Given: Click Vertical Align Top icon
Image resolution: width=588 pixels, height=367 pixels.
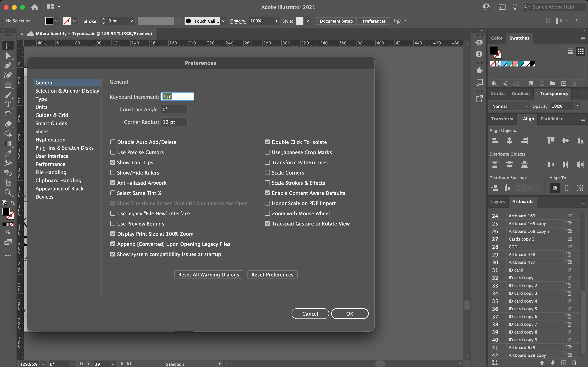Looking at the screenshot, I should (x=551, y=140).
